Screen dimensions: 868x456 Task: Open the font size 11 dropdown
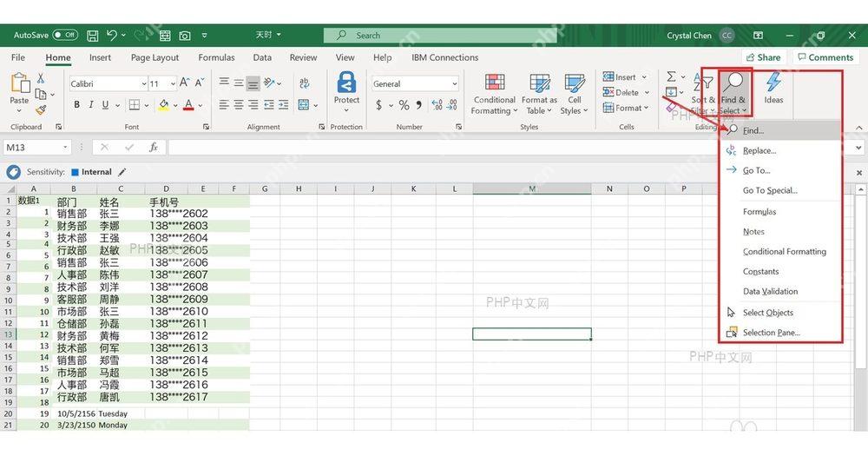click(173, 83)
